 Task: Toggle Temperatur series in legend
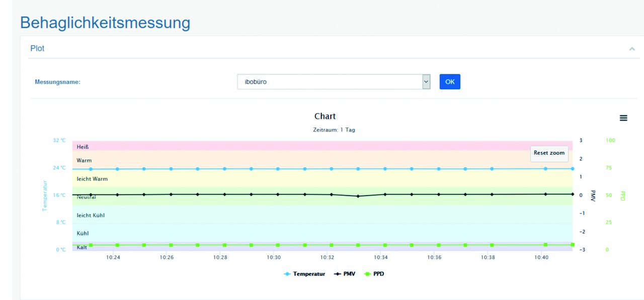309,274
